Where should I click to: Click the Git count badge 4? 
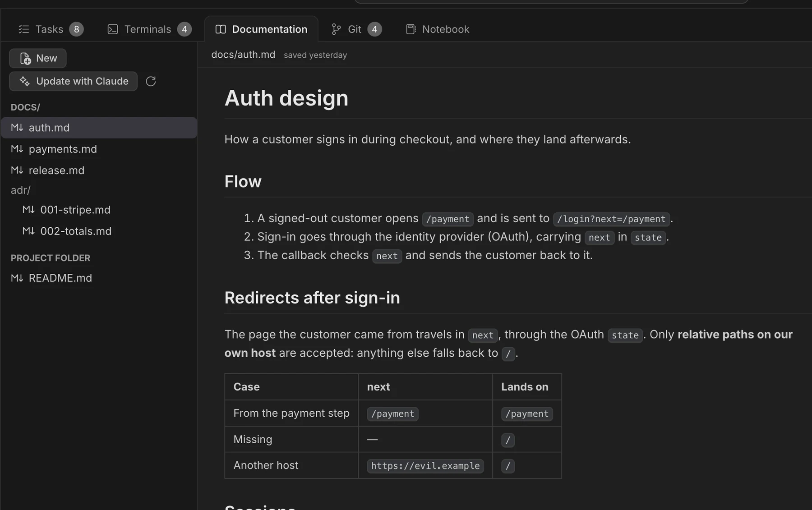click(374, 29)
